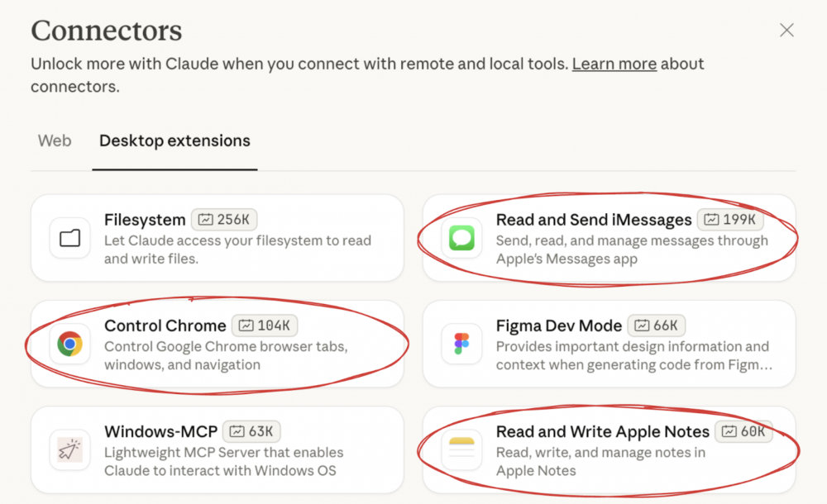The height and width of the screenshot is (504, 827).
Task: Open the Filesystem extension title
Action: (145, 220)
